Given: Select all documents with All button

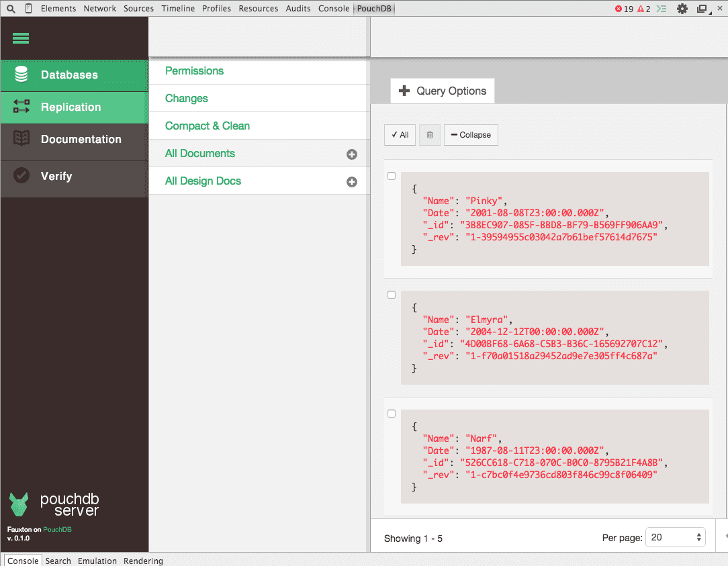Looking at the screenshot, I should pos(400,135).
